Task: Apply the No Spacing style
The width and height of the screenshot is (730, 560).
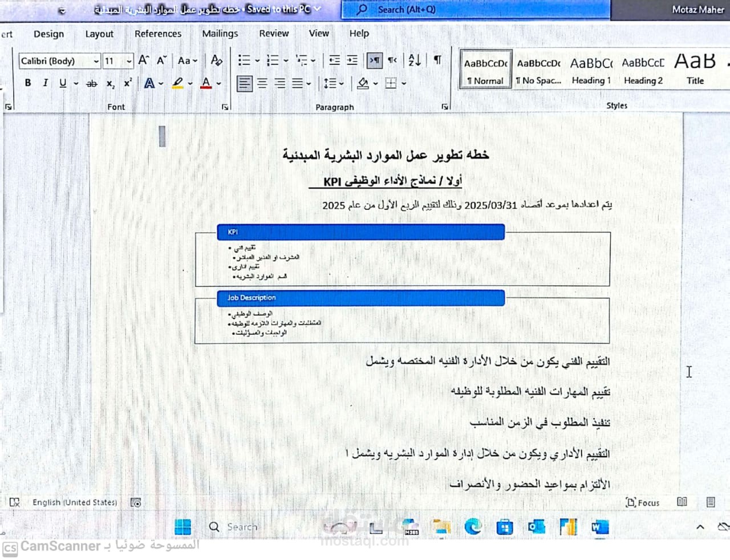Action: (538, 70)
